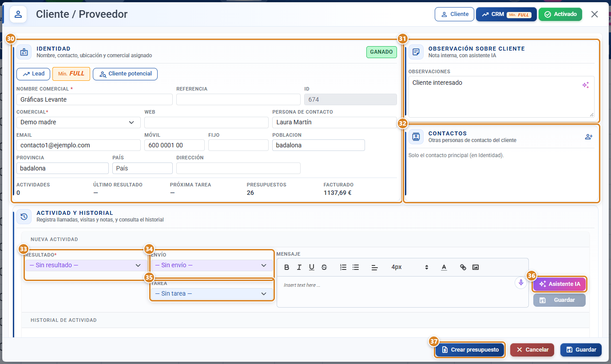Toggle italic formatting in the message toolbar
This screenshot has height=364, width=611.
click(299, 267)
